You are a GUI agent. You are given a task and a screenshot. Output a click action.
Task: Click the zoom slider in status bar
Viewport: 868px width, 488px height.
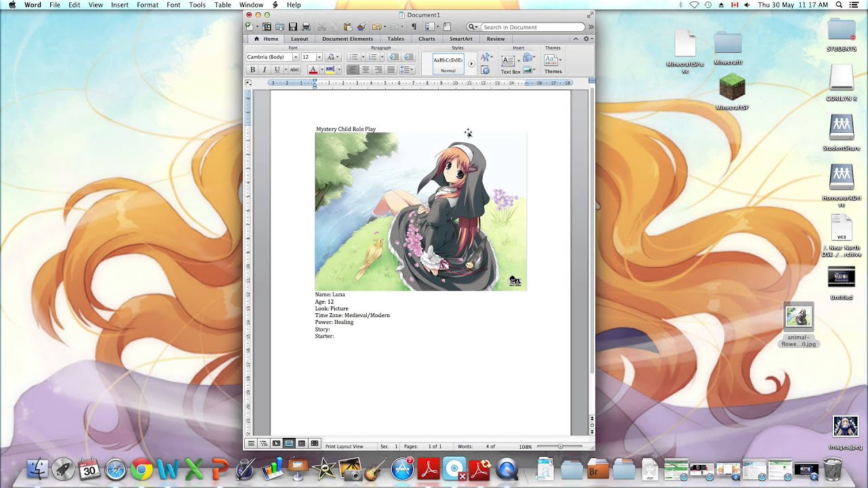coord(560,447)
